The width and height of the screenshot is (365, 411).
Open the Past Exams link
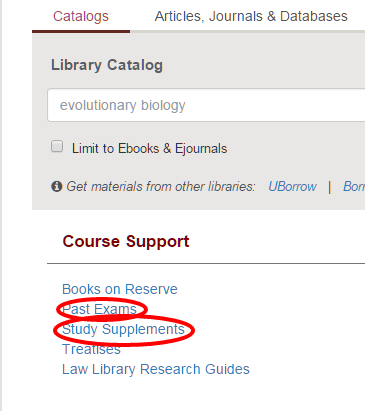coord(99,309)
